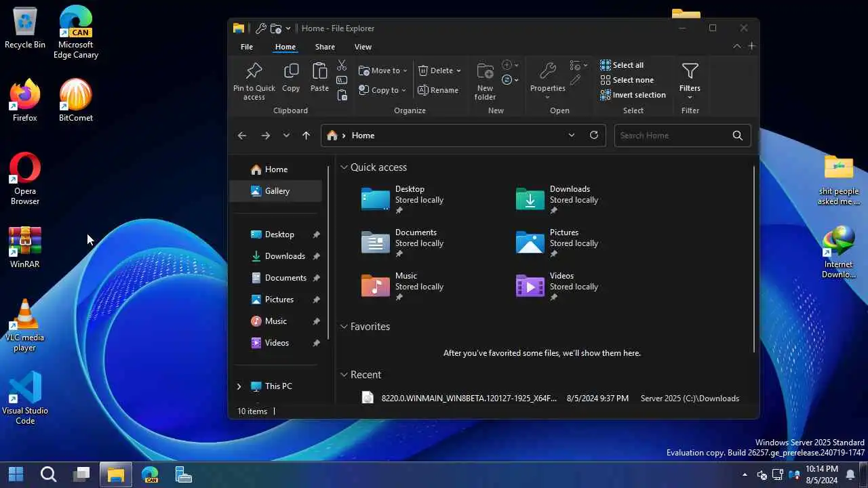
Task: Select the Home ribbon tab
Action: [x=285, y=47]
